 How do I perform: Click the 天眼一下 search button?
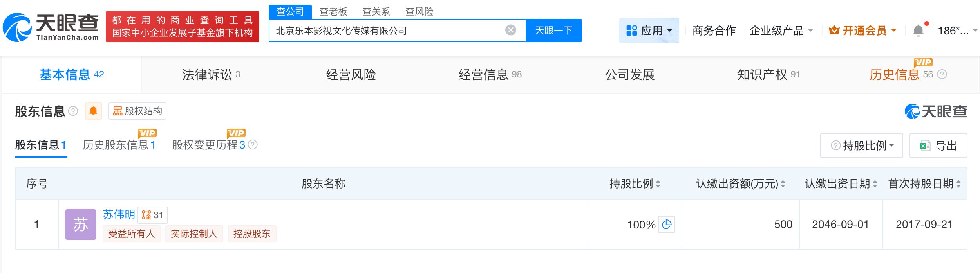click(553, 31)
